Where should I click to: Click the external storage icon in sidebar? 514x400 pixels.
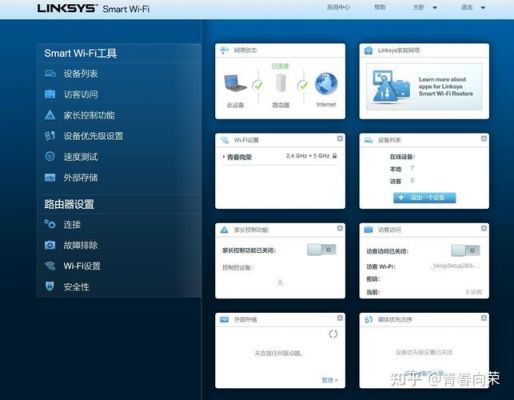pos(50,178)
